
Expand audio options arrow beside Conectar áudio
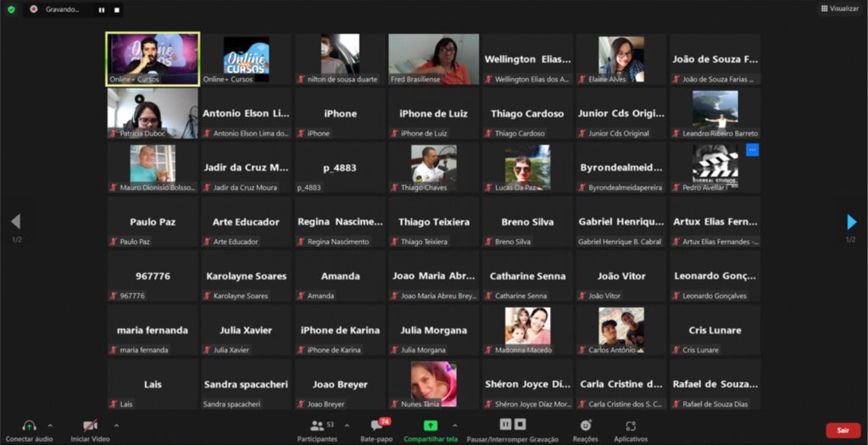click(x=50, y=425)
